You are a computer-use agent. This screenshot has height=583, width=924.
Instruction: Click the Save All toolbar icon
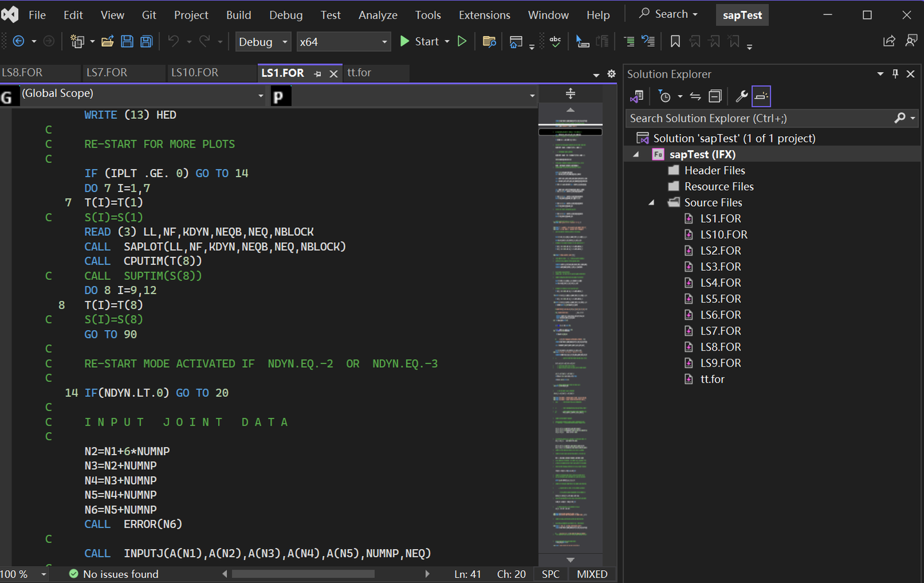[146, 42]
